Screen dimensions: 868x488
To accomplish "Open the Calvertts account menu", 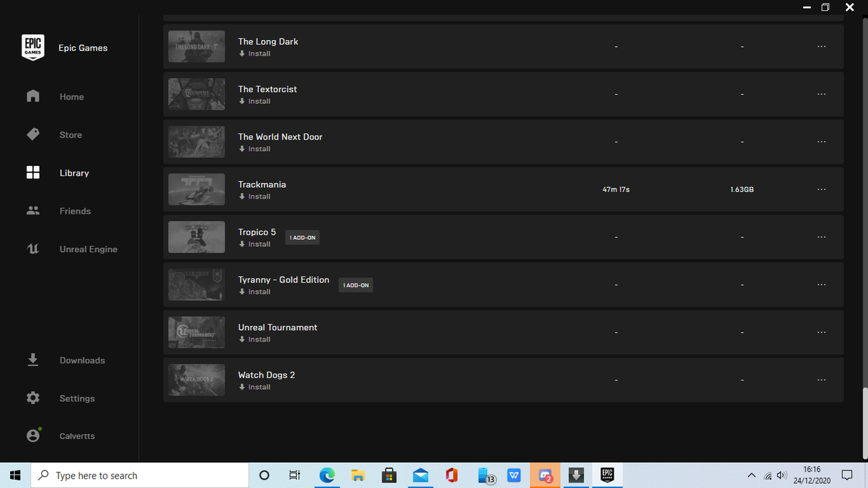I will 60,436.
